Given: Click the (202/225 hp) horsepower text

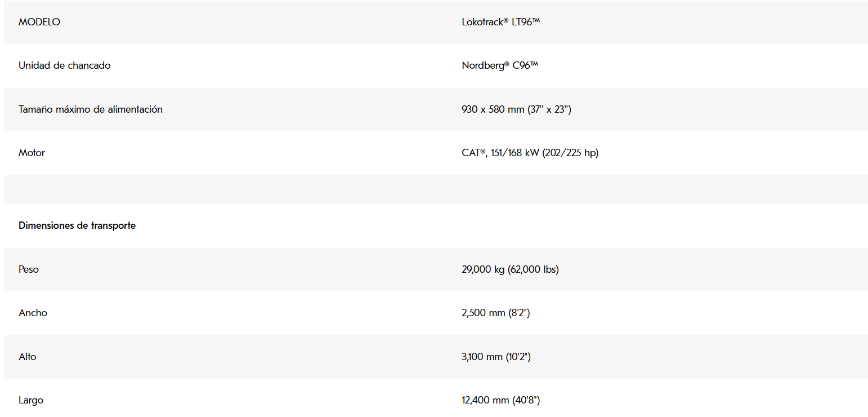Looking at the screenshot, I should [570, 153].
